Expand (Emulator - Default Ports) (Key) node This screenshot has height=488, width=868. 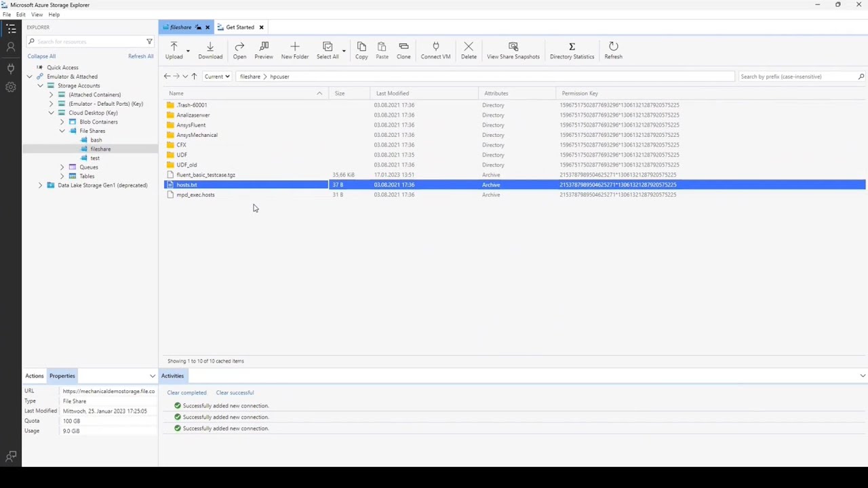coord(51,104)
